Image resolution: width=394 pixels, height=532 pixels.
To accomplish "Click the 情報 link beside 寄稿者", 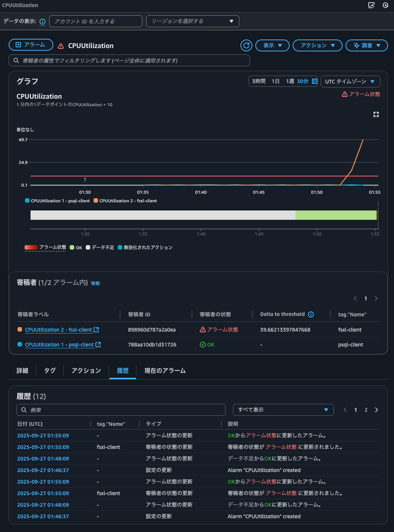I will [x=95, y=284].
